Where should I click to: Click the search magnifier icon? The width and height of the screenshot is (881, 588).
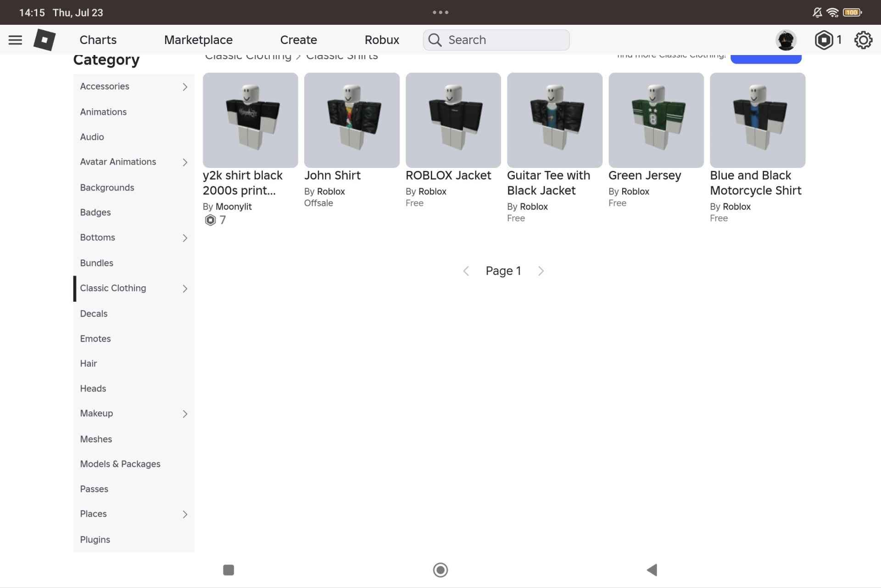pos(435,40)
